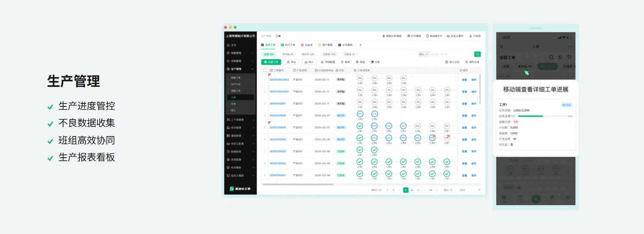Switch to the 执行工单 tab
The height and width of the screenshot is (234, 644).
(288, 45)
